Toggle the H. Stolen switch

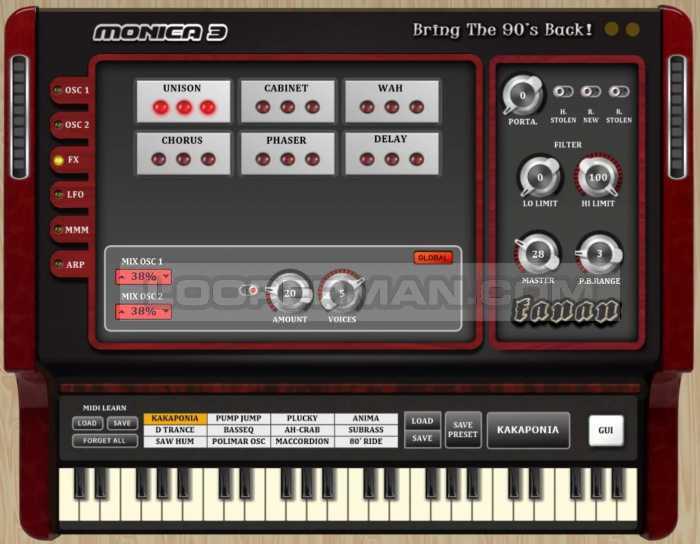[563, 92]
